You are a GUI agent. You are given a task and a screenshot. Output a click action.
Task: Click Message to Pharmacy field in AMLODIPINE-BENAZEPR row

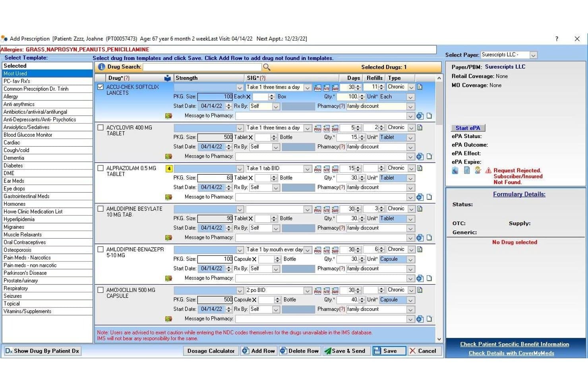click(x=321, y=278)
